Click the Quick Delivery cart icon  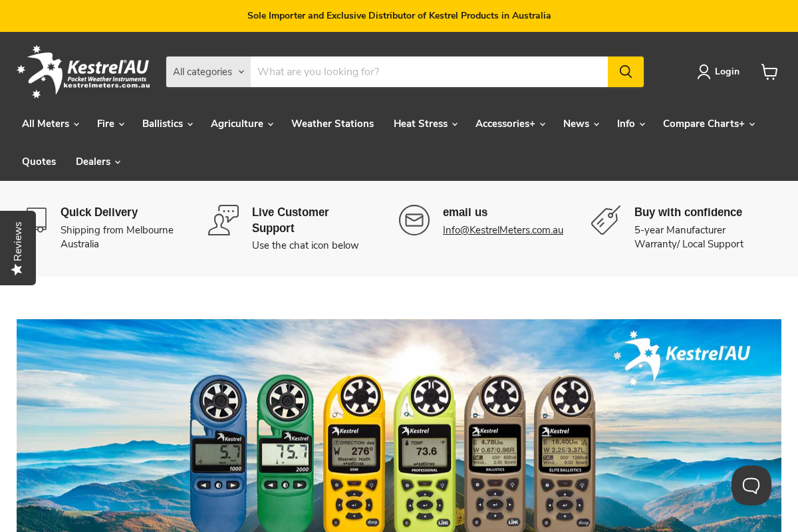36,219
